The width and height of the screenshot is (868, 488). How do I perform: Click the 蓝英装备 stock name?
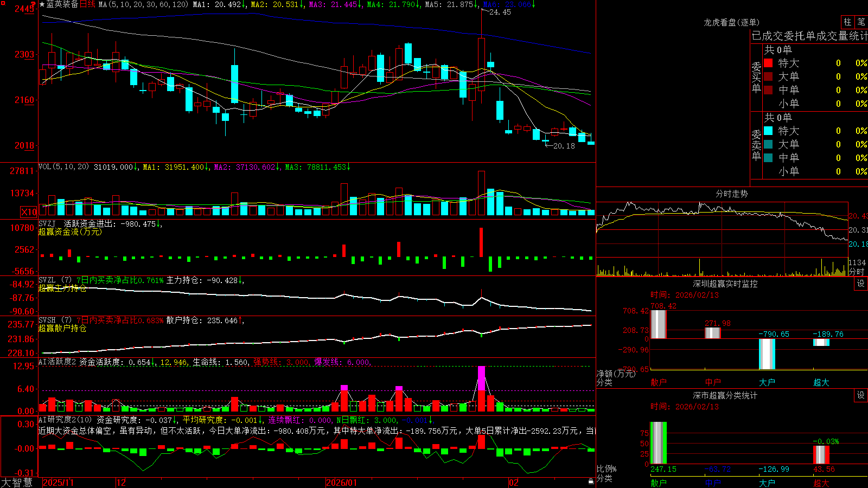[x=62, y=4]
